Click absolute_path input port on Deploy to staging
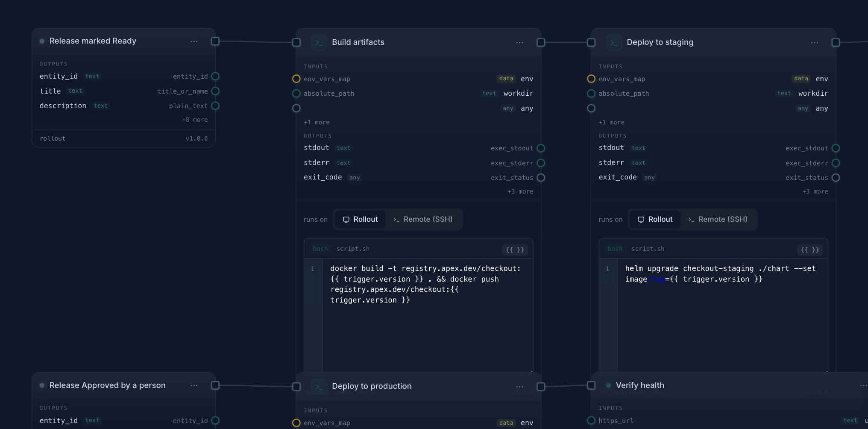 pyautogui.click(x=591, y=94)
